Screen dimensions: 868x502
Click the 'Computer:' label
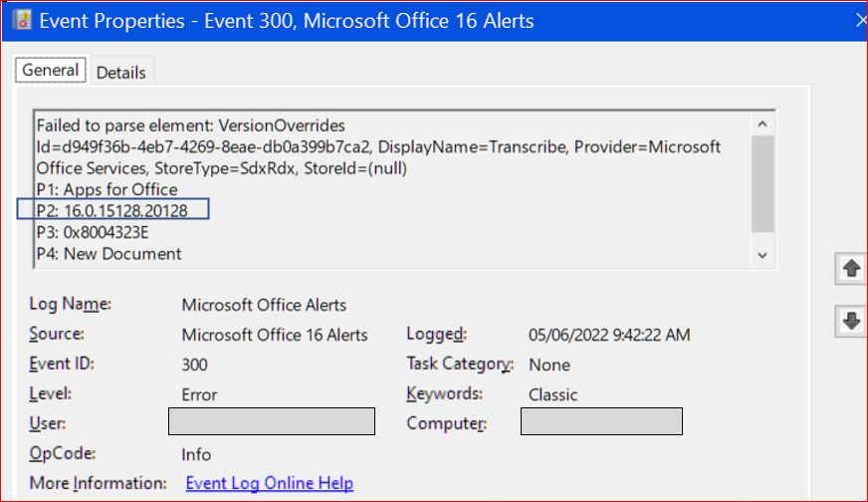point(447,423)
